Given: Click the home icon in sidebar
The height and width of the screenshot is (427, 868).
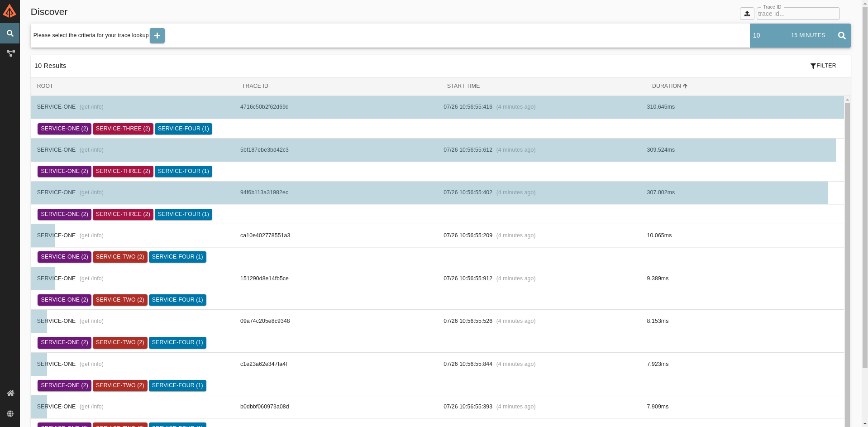Looking at the screenshot, I should (10, 393).
